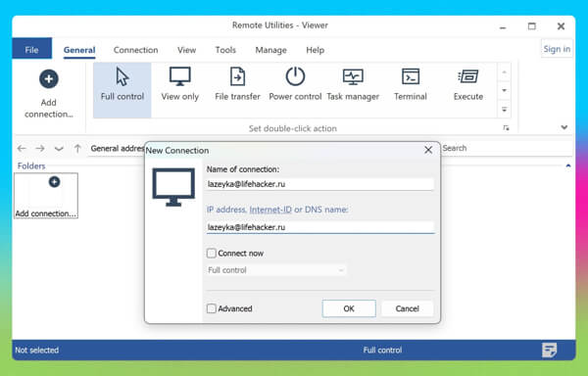Image resolution: width=588 pixels, height=376 pixels.
Task: Go up one folder level
Action: point(77,148)
